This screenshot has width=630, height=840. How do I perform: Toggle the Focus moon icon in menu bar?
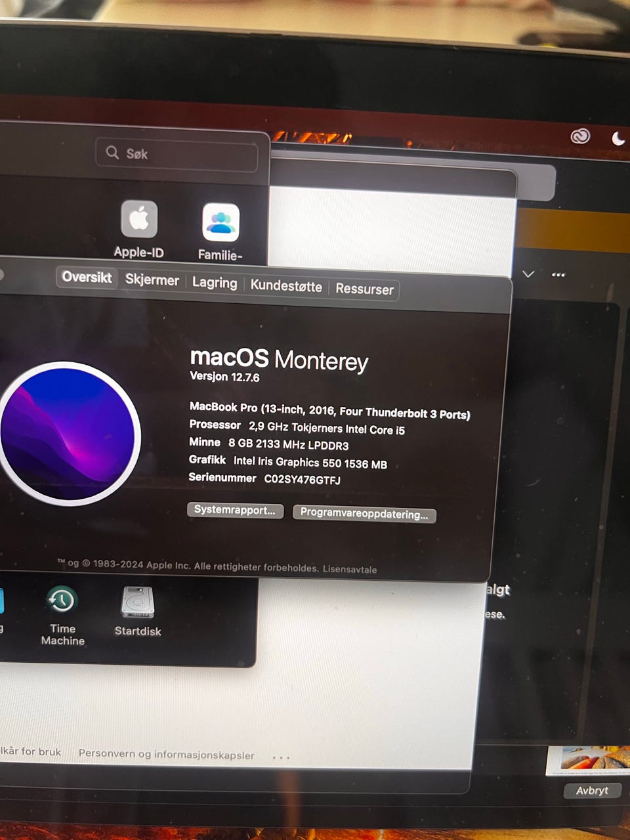618,138
